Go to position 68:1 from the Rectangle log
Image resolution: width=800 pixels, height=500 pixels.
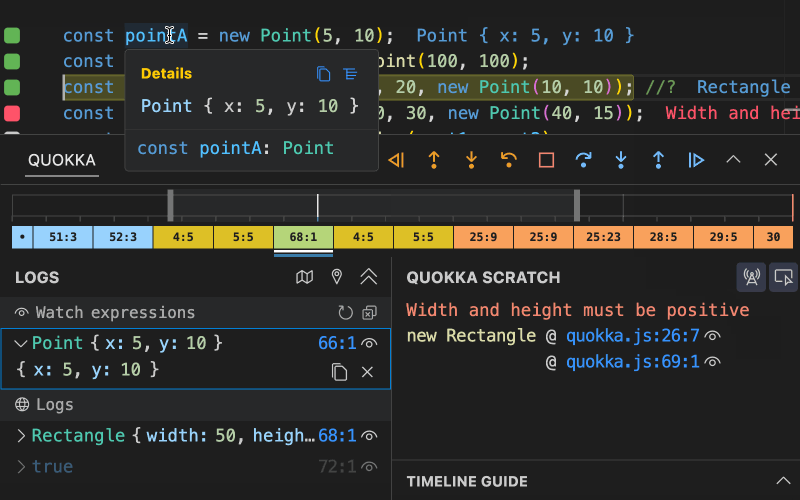(337, 436)
